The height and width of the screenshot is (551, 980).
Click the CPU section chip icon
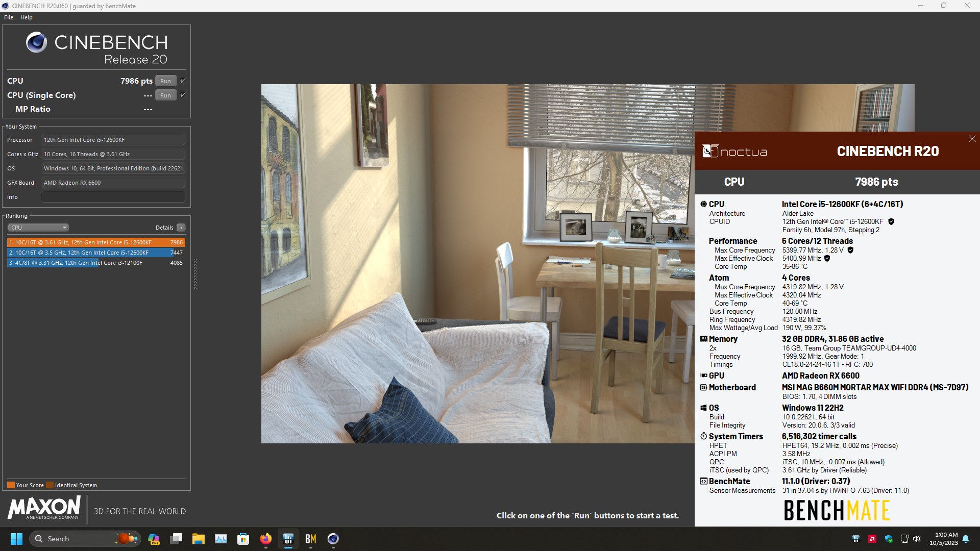[x=703, y=204]
